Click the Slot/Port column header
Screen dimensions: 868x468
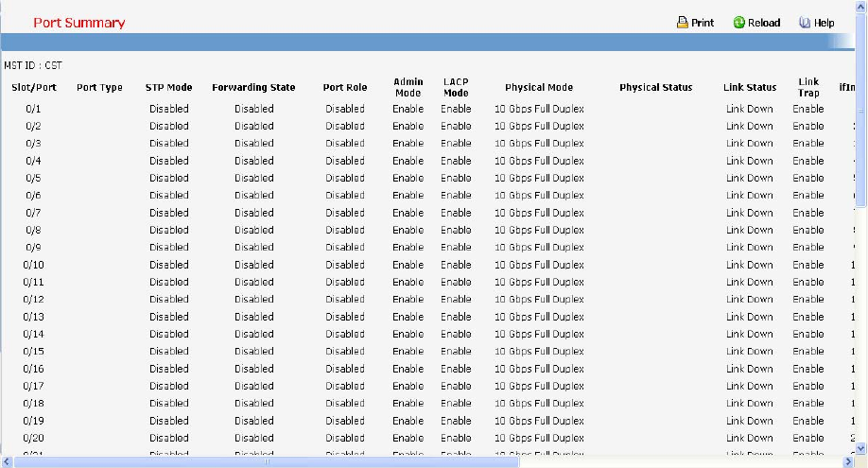(33, 88)
